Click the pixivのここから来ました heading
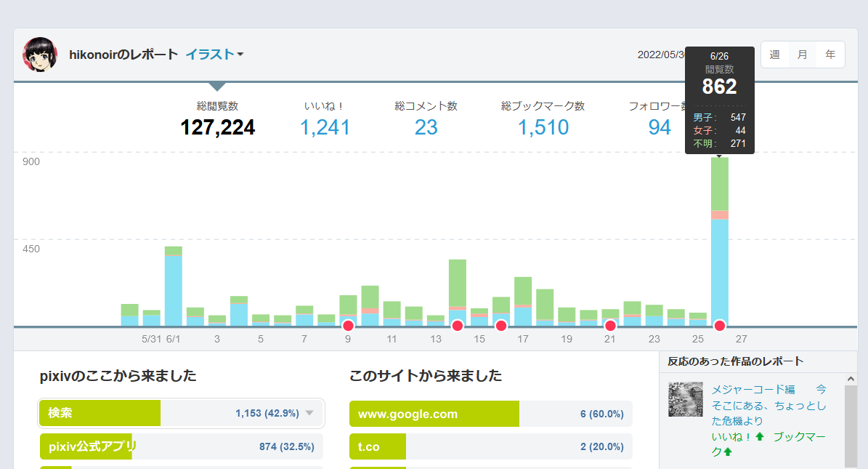 118,376
